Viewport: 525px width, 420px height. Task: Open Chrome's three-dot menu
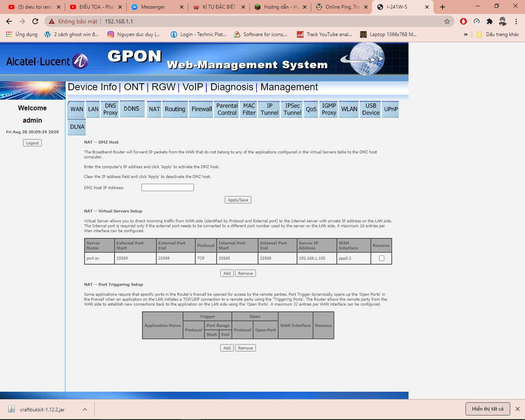coord(516,21)
